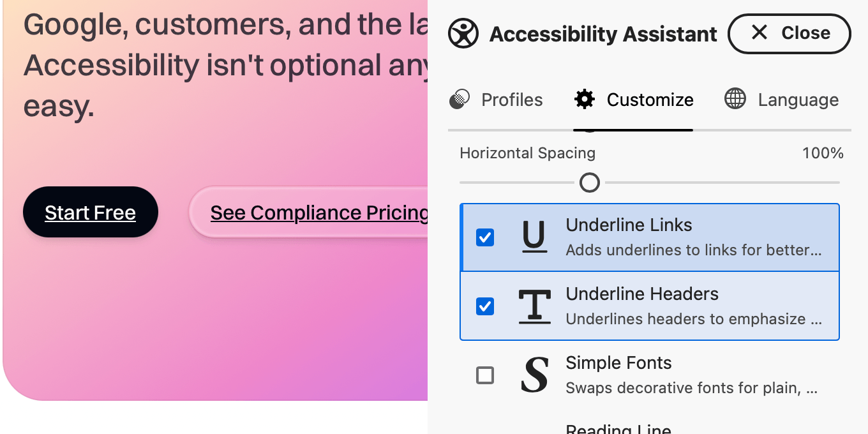The image size is (868, 434).
Task: Click the Language globe icon
Action: pyautogui.click(x=735, y=100)
